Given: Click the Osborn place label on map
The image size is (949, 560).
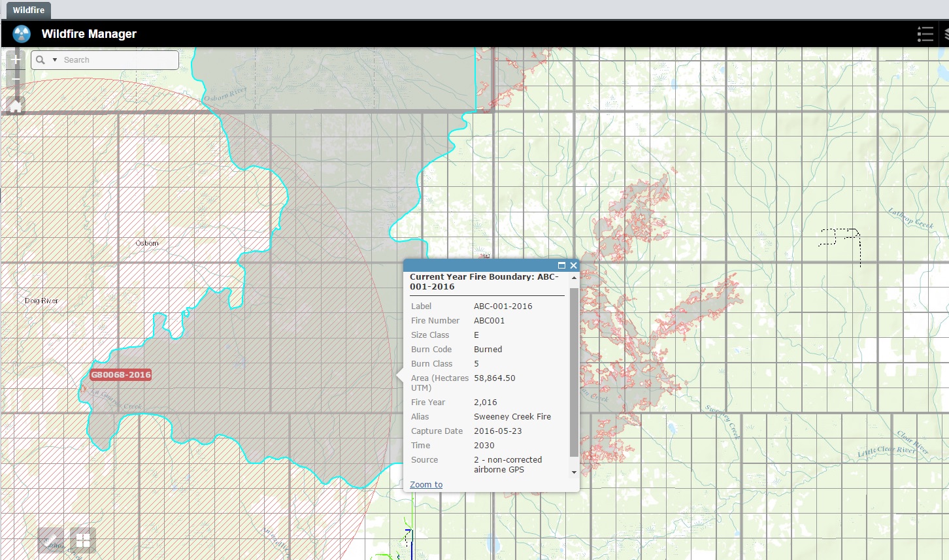Looking at the screenshot, I should click(147, 243).
